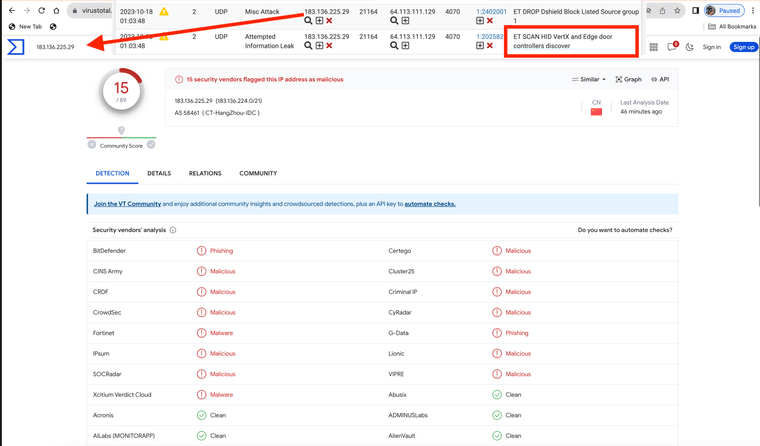The height and width of the screenshot is (446, 760).
Task: Click the BitDefender vendor name
Action: pyautogui.click(x=109, y=251)
